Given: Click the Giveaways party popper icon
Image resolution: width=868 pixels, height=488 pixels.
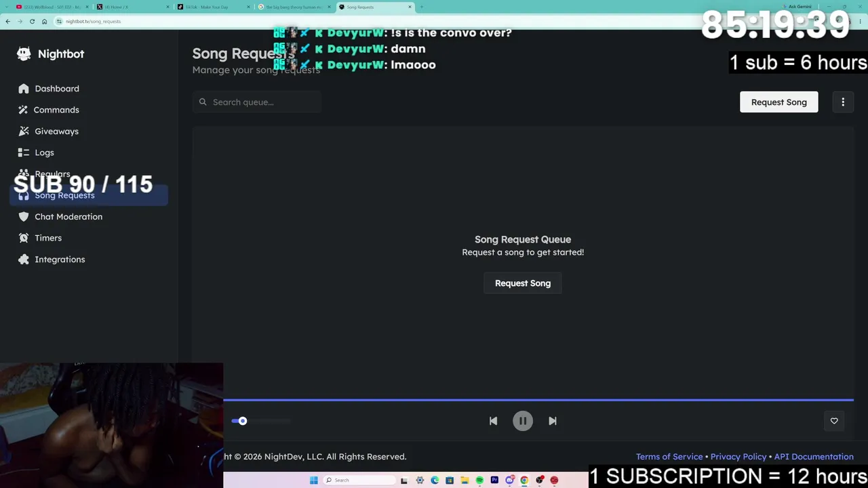Looking at the screenshot, I should [x=24, y=131].
